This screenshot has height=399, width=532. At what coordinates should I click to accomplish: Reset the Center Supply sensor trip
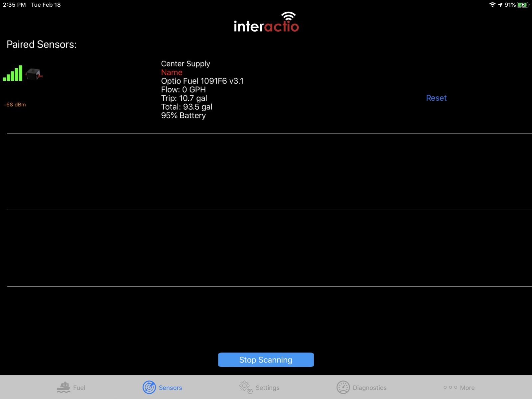coord(436,98)
